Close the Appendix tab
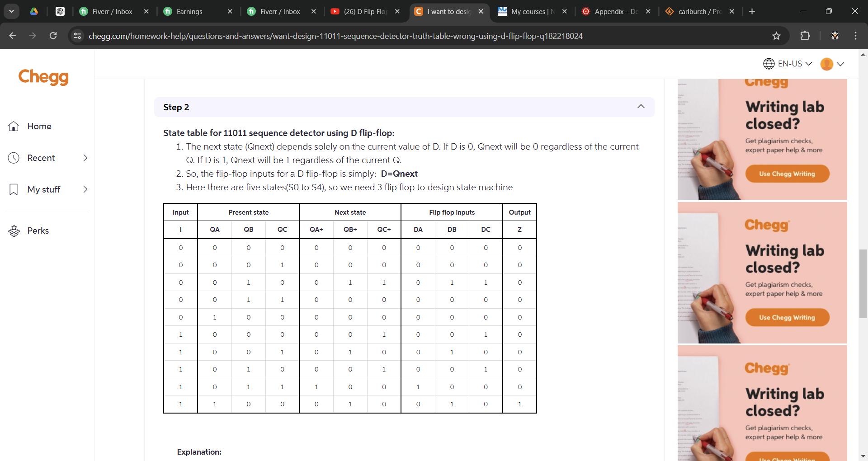Image resolution: width=868 pixels, height=461 pixels. pos(649,11)
